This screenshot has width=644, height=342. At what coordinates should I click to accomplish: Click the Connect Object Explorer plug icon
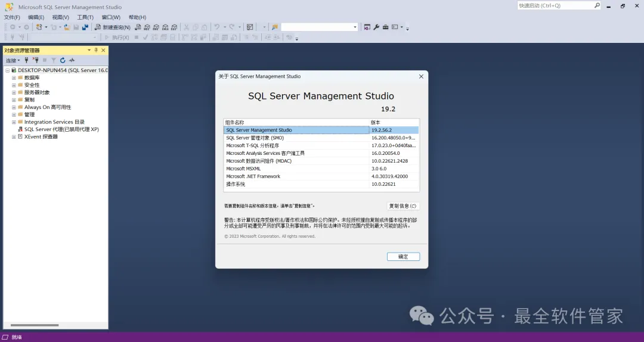coord(27,60)
